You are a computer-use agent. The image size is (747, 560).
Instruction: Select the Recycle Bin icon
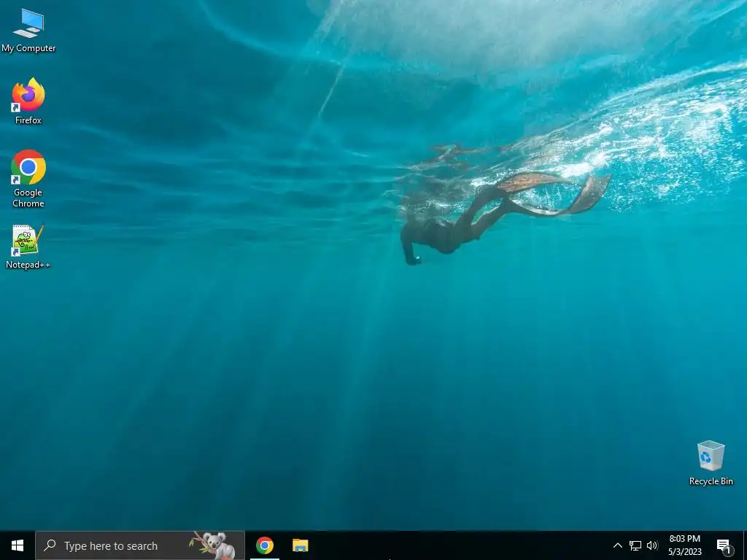click(x=711, y=463)
